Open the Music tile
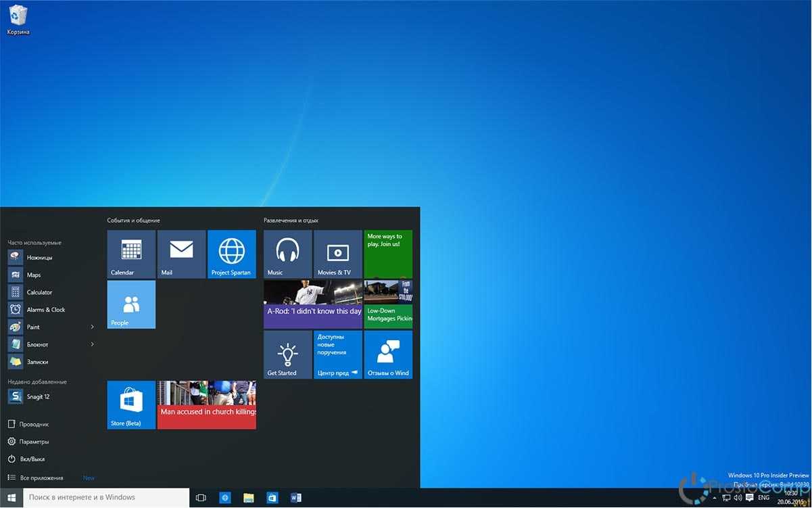812x508 pixels. pyautogui.click(x=287, y=254)
